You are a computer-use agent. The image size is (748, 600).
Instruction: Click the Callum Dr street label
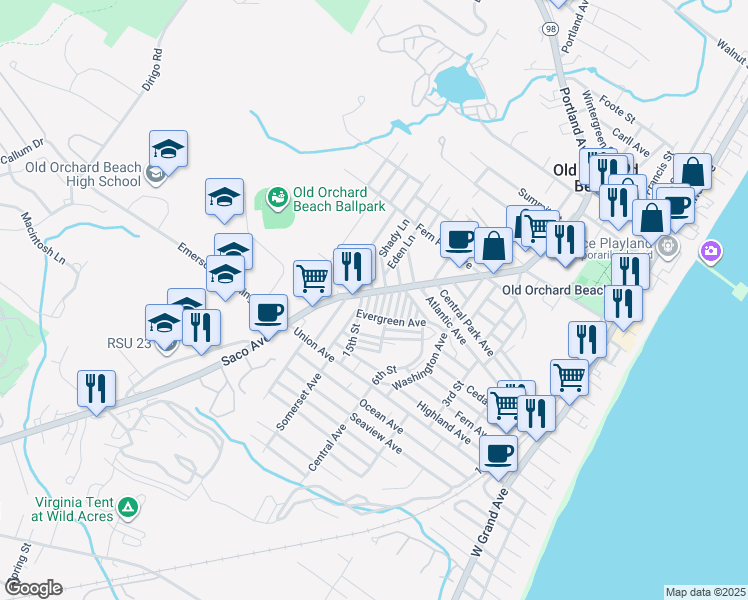coord(22,151)
